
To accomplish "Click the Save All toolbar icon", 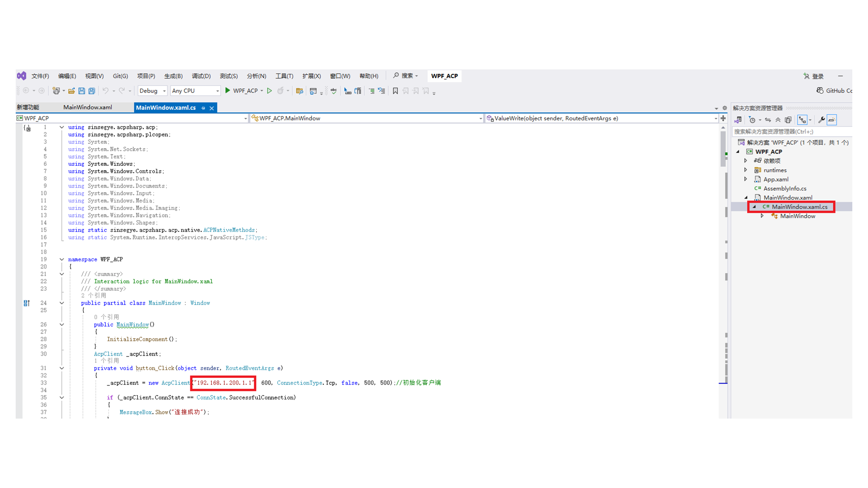I will coord(92,91).
